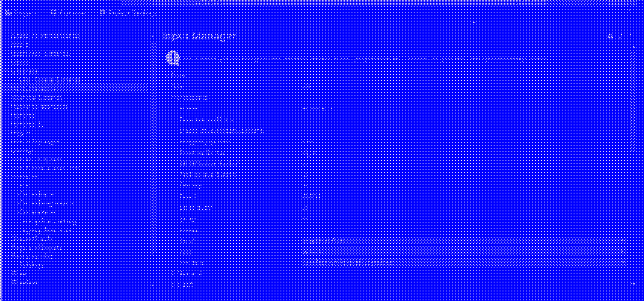Viewport: 644px width, 301px height.
Task: Collapse the Horizontal axis foldout
Action: click(x=175, y=97)
